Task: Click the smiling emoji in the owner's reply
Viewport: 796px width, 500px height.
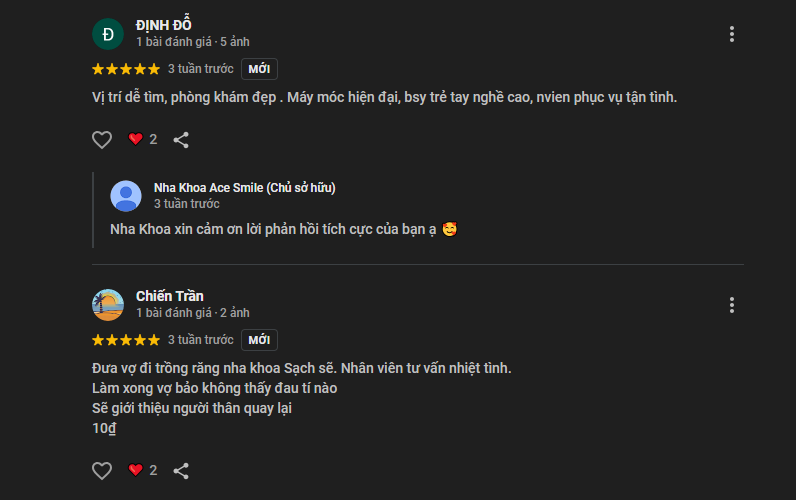Action: click(x=450, y=229)
